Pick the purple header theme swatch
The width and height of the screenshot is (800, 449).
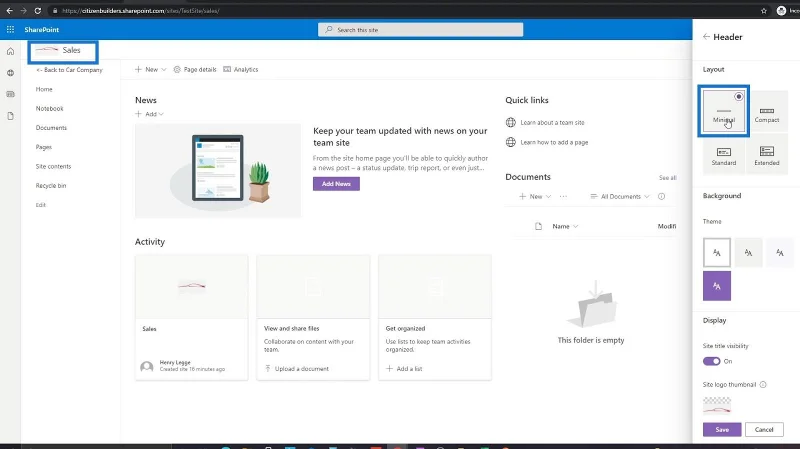pos(716,286)
